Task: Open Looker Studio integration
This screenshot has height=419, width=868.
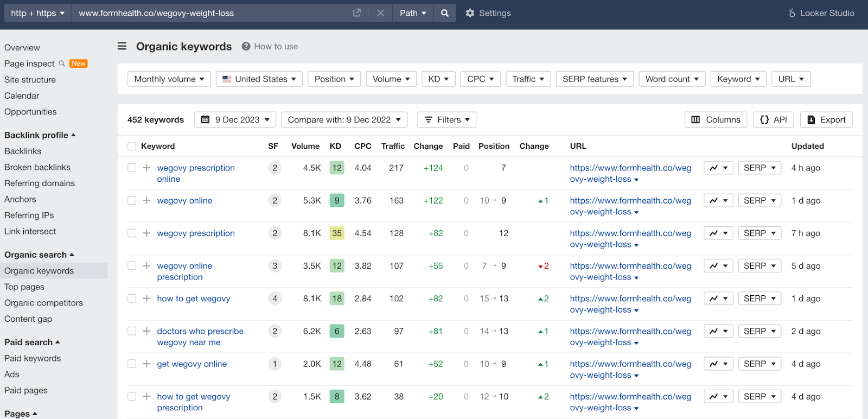Action: (x=821, y=13)
